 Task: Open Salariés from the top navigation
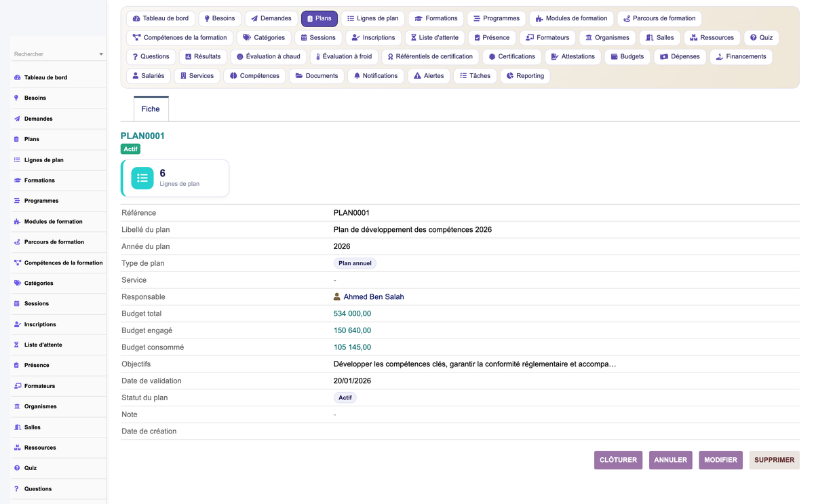click(x=149, y=76)
